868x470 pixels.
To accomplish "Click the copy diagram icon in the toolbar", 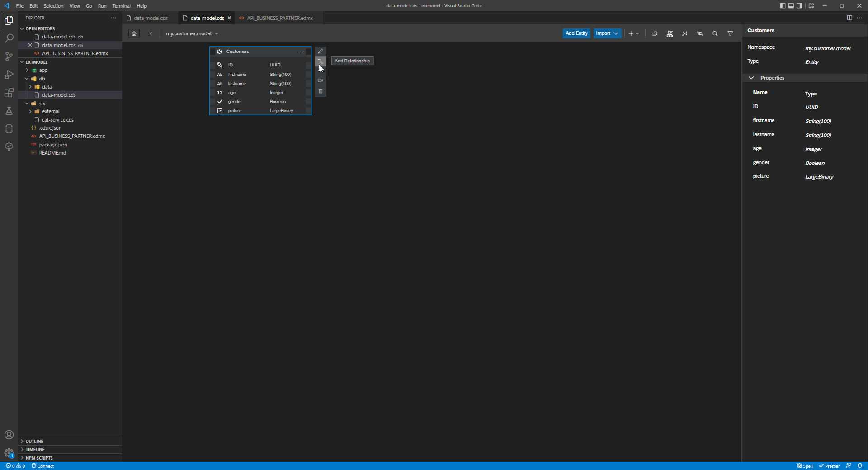I will pyautogui.click(x=655, y=33).
